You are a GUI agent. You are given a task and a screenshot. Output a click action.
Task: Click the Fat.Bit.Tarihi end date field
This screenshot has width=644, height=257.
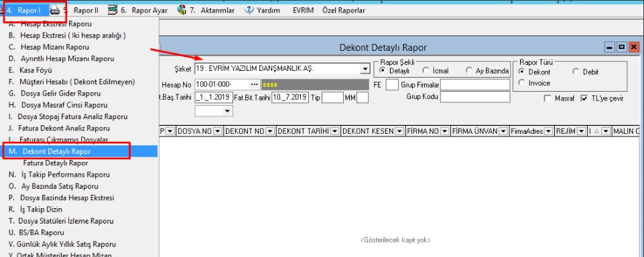pyautogui.click(x=290, y=98)
